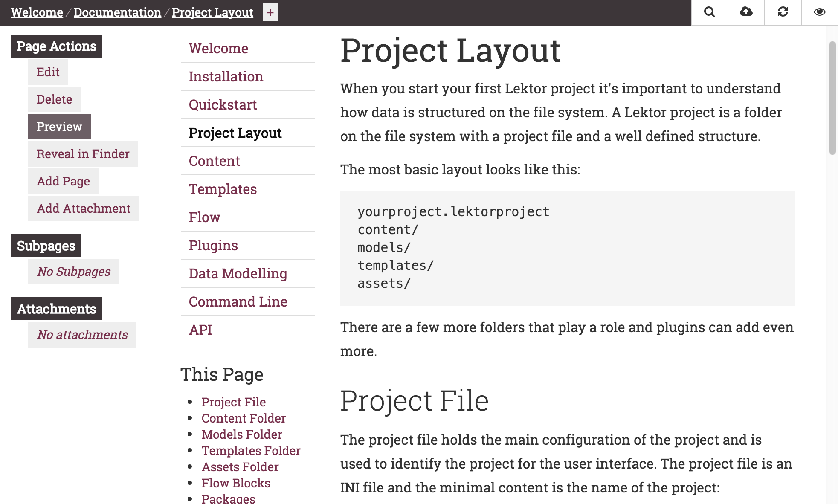Jump to Packages section
This screenshot has width=838, height=504.
coord(228,498)
